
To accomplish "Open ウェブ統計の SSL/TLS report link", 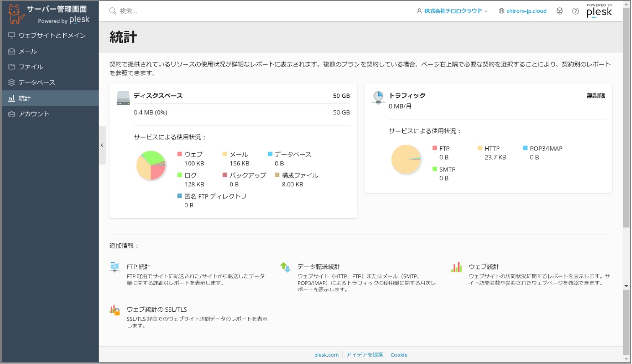I will (157, 310).
